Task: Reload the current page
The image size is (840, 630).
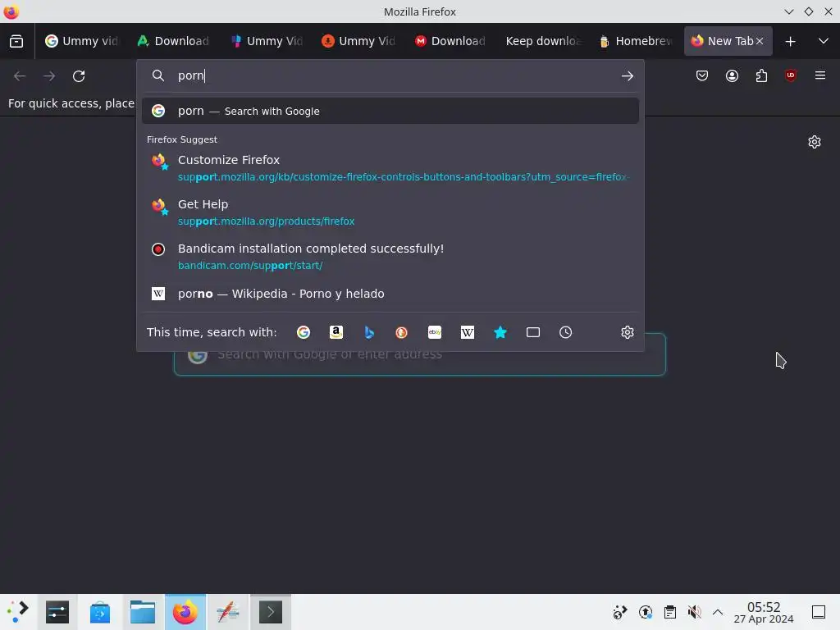Action: [x=79, y=76]
